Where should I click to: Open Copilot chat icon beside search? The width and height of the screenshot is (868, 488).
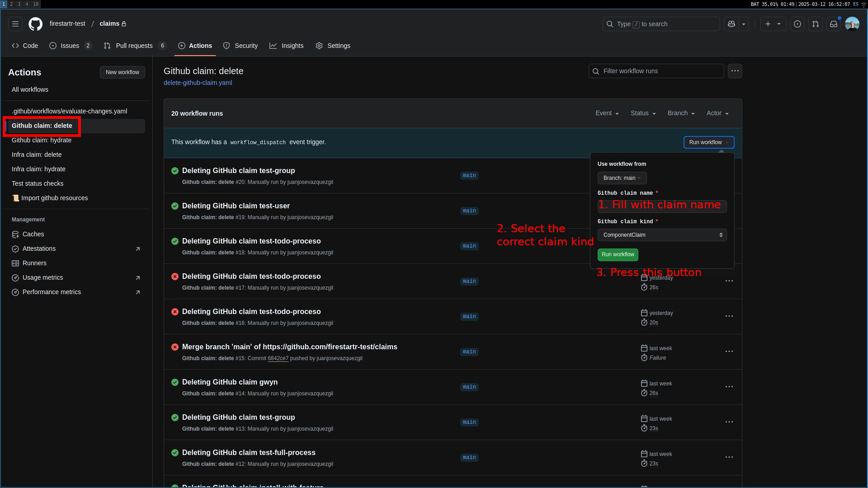click(x=731, y=24)
